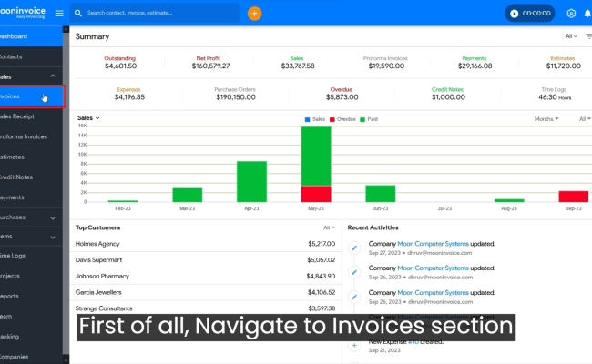Screen dimensions: 592x364
Task: Open Banking in sidebar
Action: (x=31, y=337)
